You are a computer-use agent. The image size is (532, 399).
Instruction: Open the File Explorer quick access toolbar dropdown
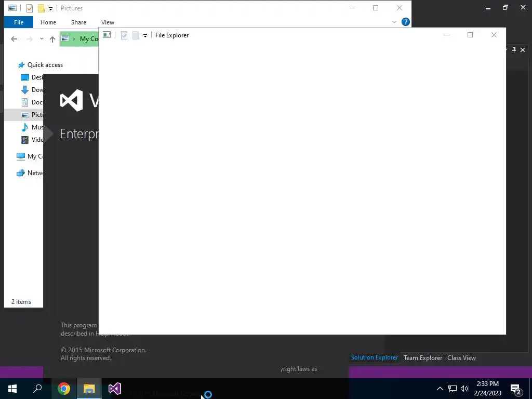(145, 36)
